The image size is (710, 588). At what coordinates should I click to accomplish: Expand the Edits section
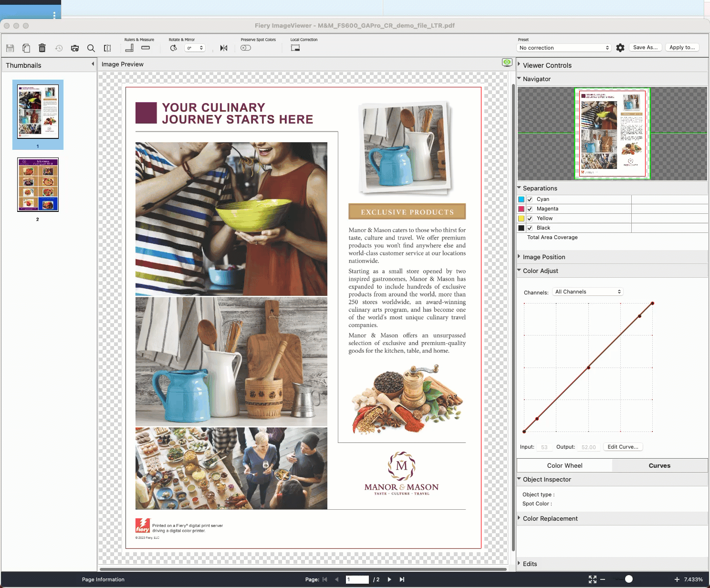click(519, 563)
